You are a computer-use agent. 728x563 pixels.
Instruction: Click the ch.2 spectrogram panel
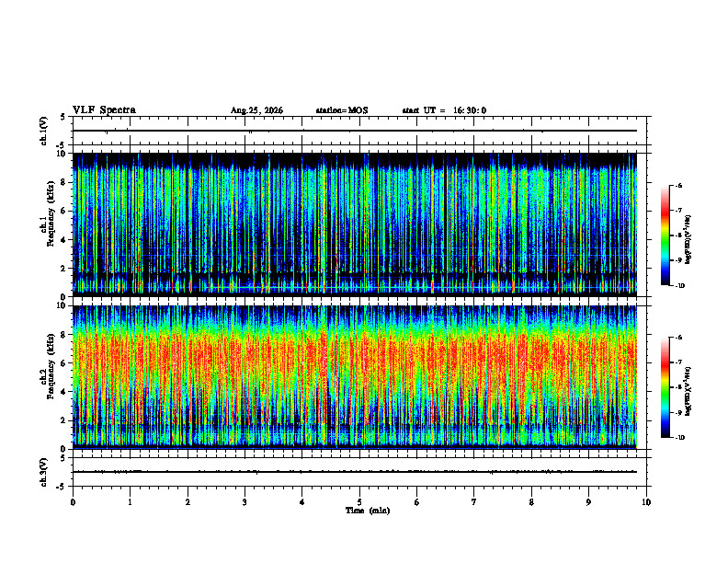(355, 377)
